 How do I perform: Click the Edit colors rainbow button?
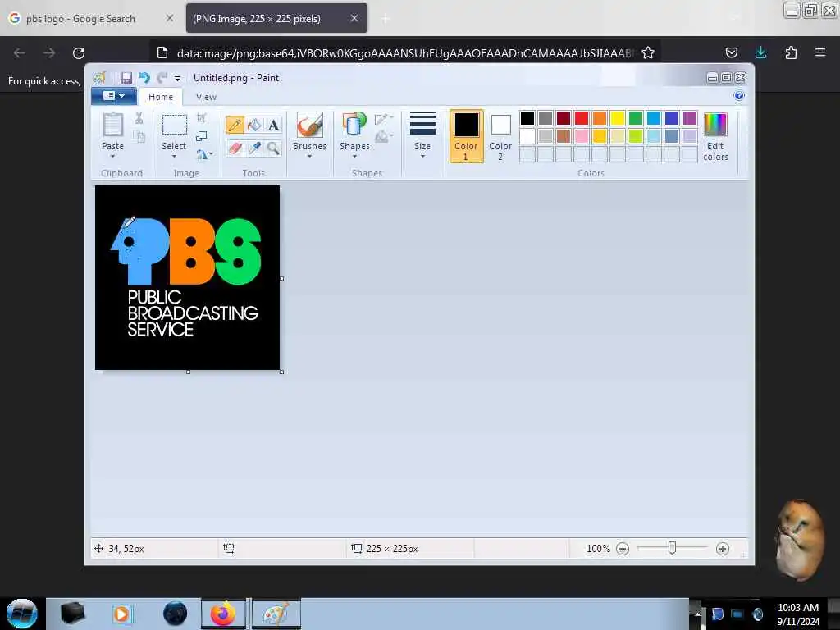coord(715,137)
